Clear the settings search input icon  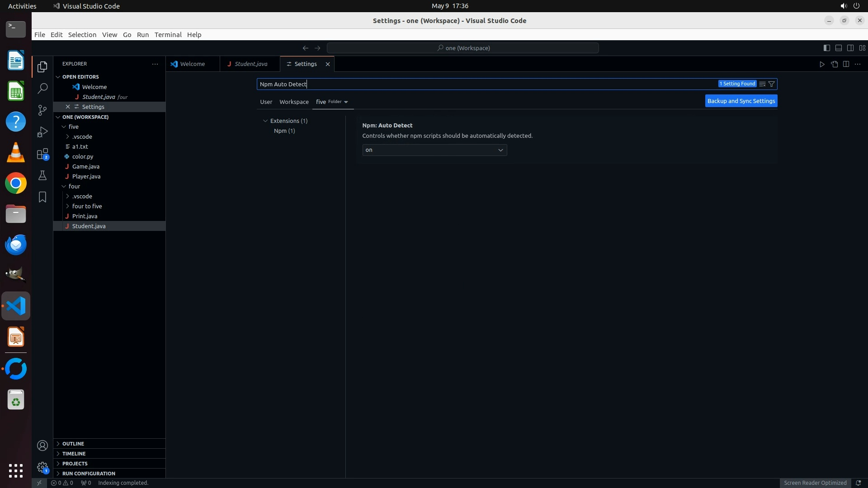762,84
